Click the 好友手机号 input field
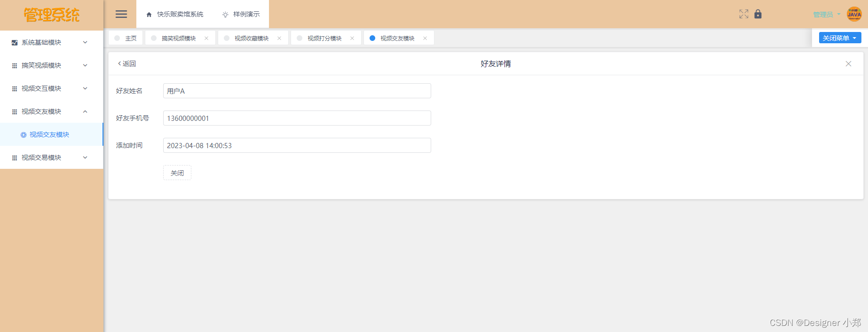This screenshot has width=868, height=332. (x=297, y=118)
